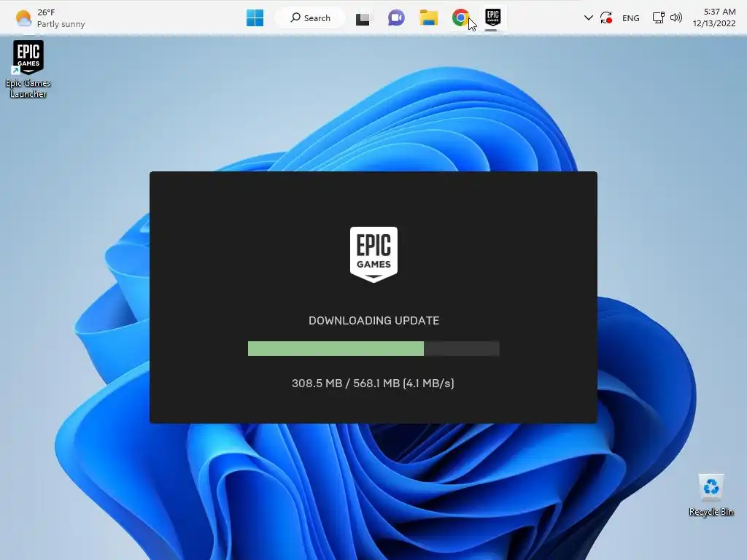Open File Explorer from the taskbar
The width and height of the screenshot is (747, 560).
coord(428,18)
